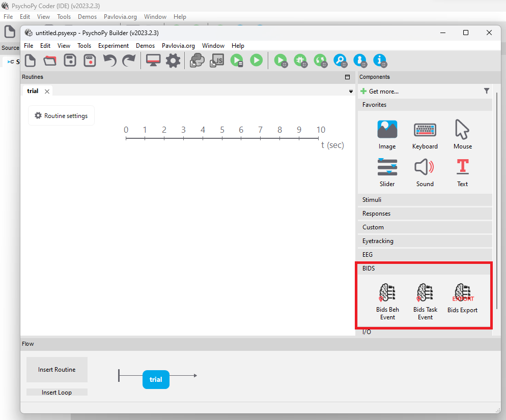Viewport: 506px width, 420px height.
Task: Undo the last action
Action: (110, 61)
